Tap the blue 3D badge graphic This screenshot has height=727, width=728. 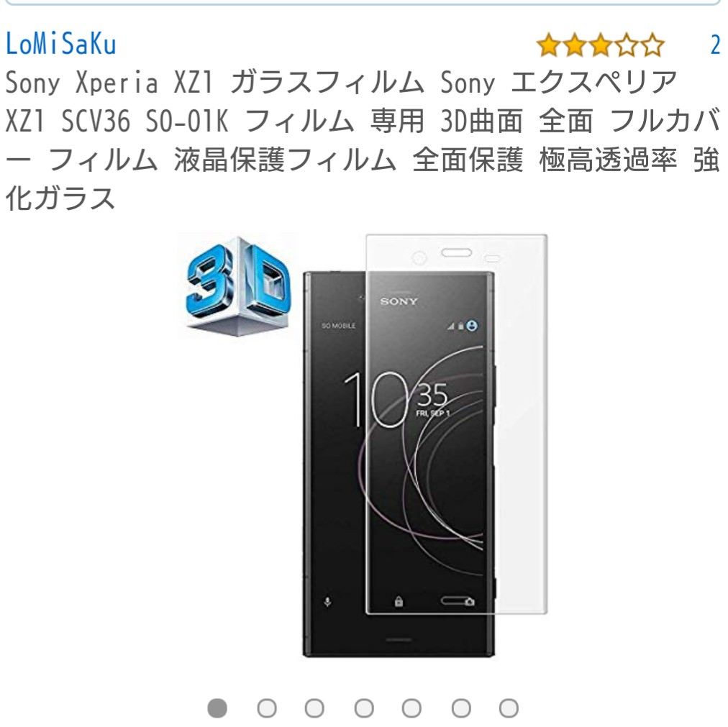(237, 285)
